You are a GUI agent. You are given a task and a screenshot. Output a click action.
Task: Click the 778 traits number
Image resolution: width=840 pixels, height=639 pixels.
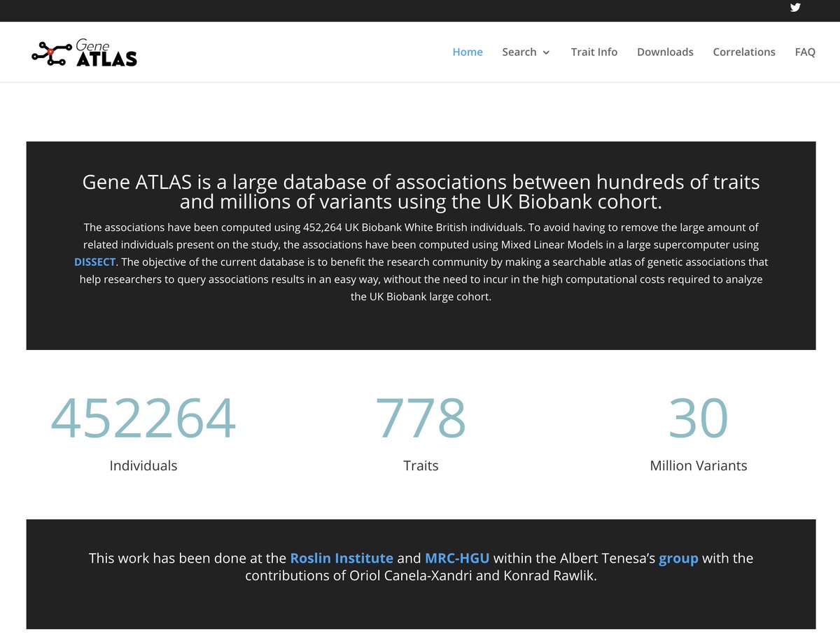[x=421, y=418]
